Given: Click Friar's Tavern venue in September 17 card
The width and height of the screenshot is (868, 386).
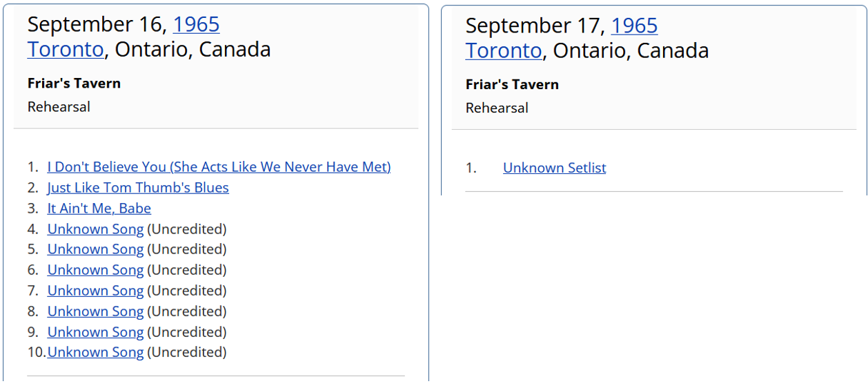Looking at the screenshot, I should click(x=512, y=85).
